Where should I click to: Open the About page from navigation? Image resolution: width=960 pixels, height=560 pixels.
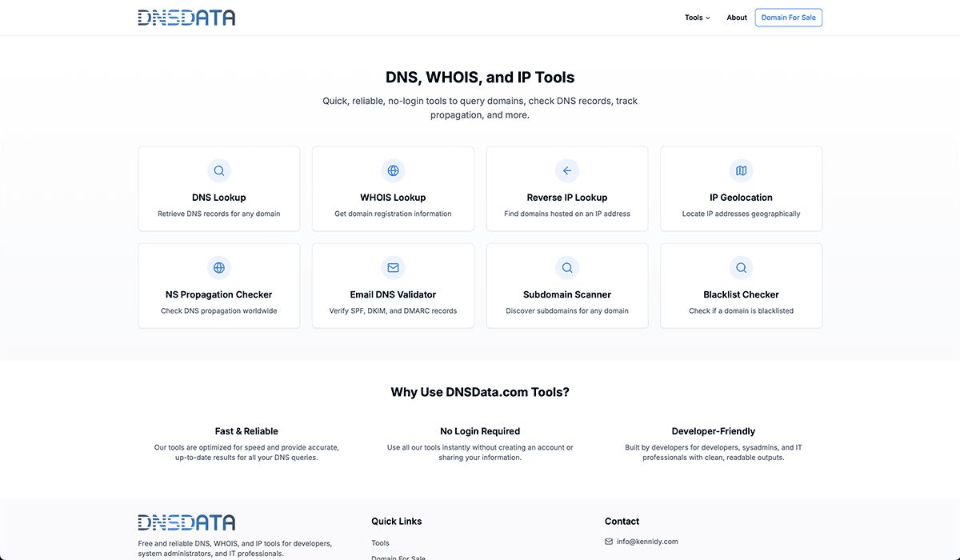coord(737,18)
